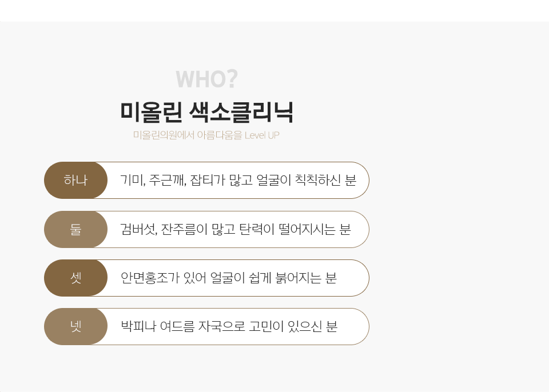Click "얼굴이 쉽게 붉어지는 분" text
549x392 pixels.
273,278
